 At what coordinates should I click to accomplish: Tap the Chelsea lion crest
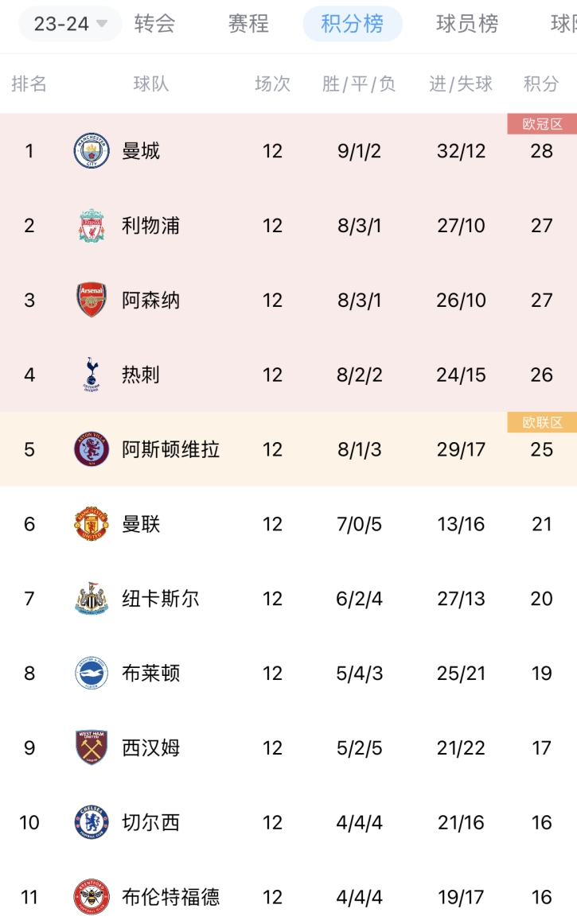point(92,822)
